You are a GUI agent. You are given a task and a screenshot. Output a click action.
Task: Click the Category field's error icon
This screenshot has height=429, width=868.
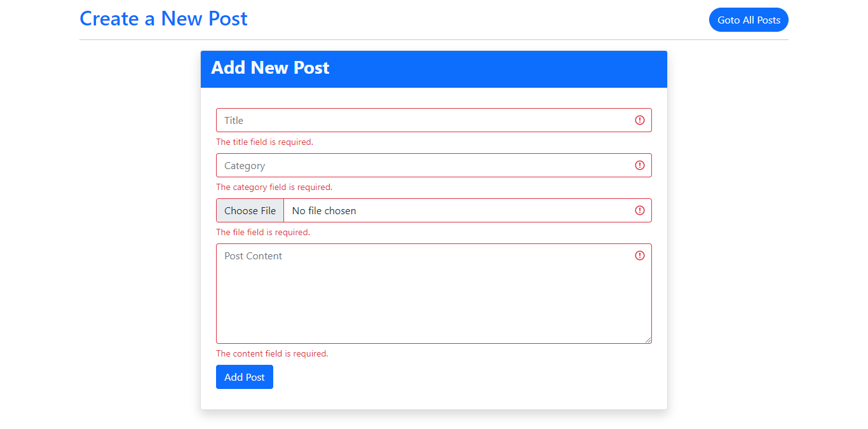click(x=640, y=165)
